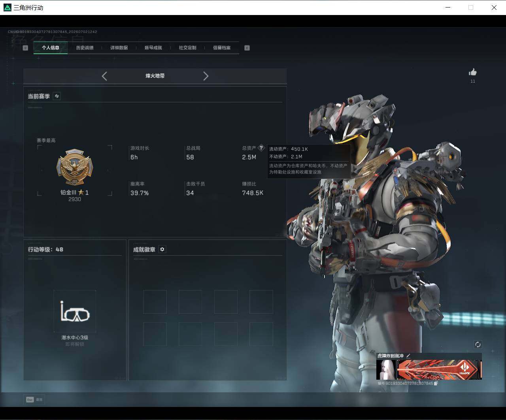
Task: Switch to previous game mode with left arrow
Action: point(104,76)
